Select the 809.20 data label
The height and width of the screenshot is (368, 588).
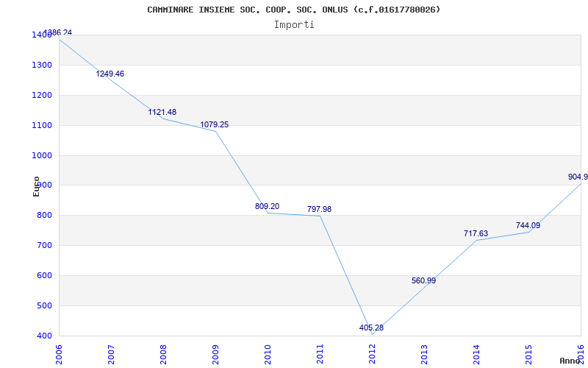pyautogui.click(x=267, y=206)
